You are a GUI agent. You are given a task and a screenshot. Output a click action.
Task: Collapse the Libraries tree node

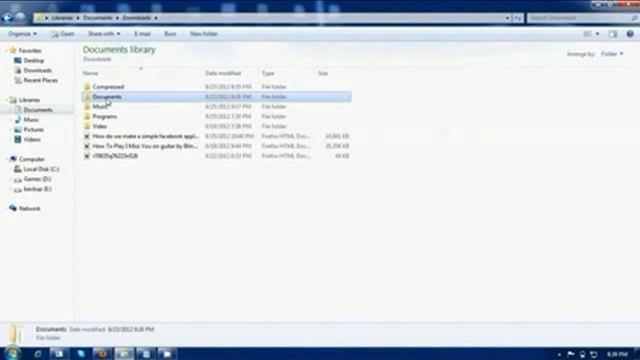pyautogui.click(x=7, y=100)
